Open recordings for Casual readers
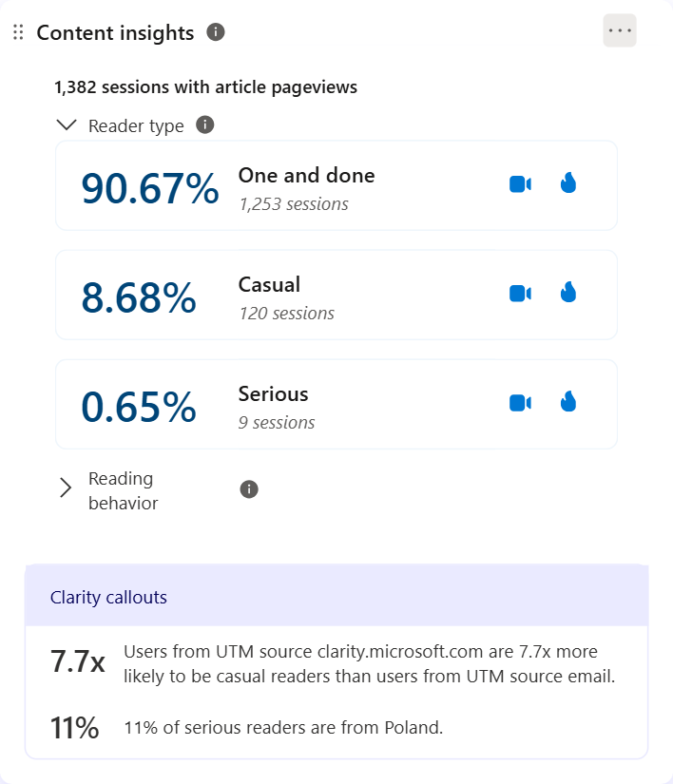Screen dimensions: 673x784 coord(520,294)
